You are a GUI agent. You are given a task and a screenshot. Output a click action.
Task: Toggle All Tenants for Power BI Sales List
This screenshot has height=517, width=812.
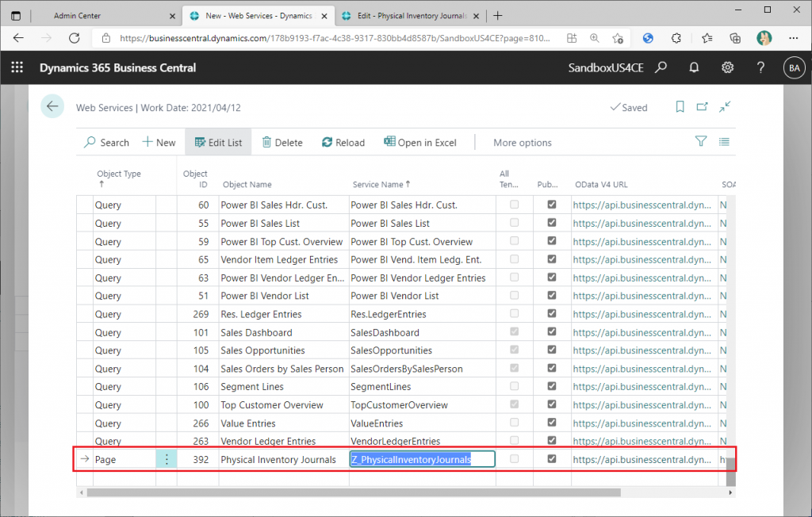(514, 223)
